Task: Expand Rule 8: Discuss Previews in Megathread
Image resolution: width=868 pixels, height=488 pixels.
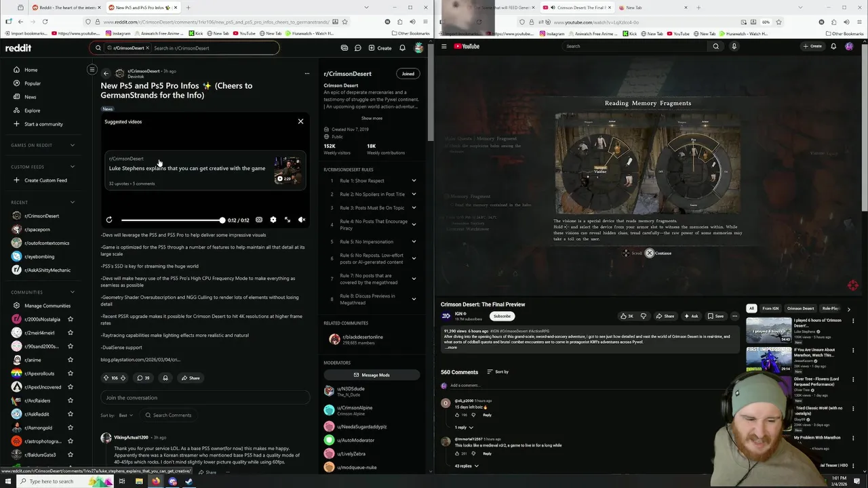Action: (414, 299)
